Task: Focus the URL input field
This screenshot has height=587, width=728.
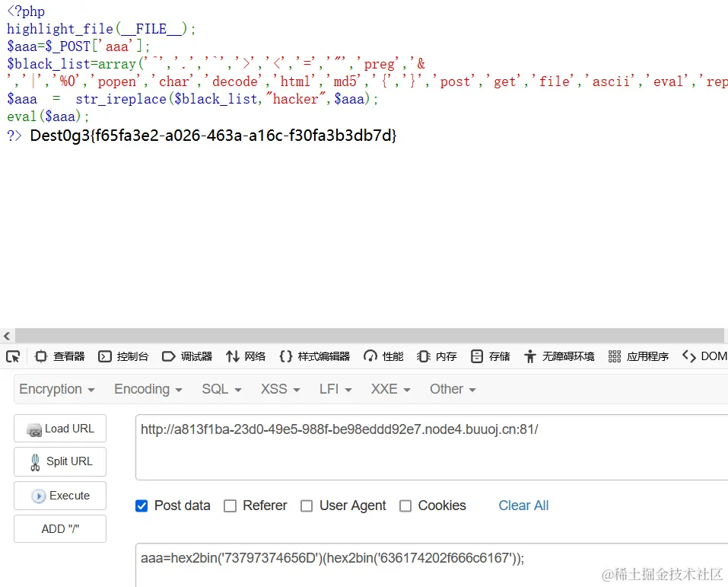Action: pyautogui.click(x=432, y=447)
